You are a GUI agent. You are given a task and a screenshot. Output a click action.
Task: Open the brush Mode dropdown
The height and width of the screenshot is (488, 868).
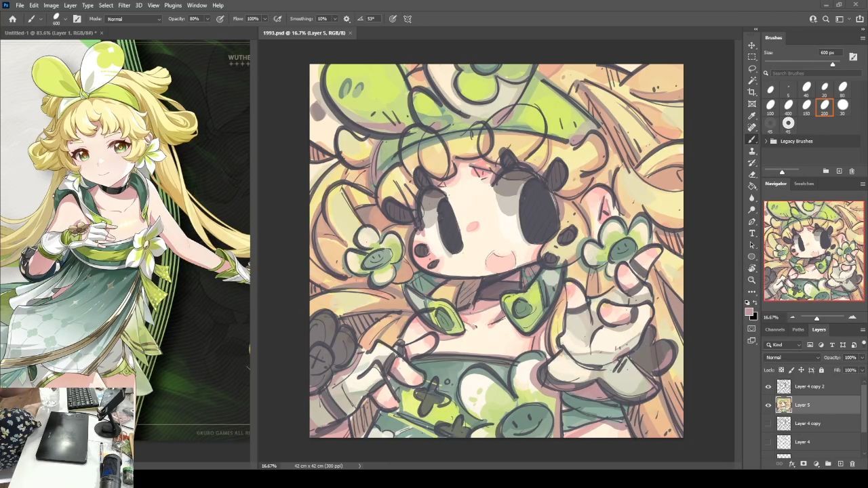coord(134,19)
